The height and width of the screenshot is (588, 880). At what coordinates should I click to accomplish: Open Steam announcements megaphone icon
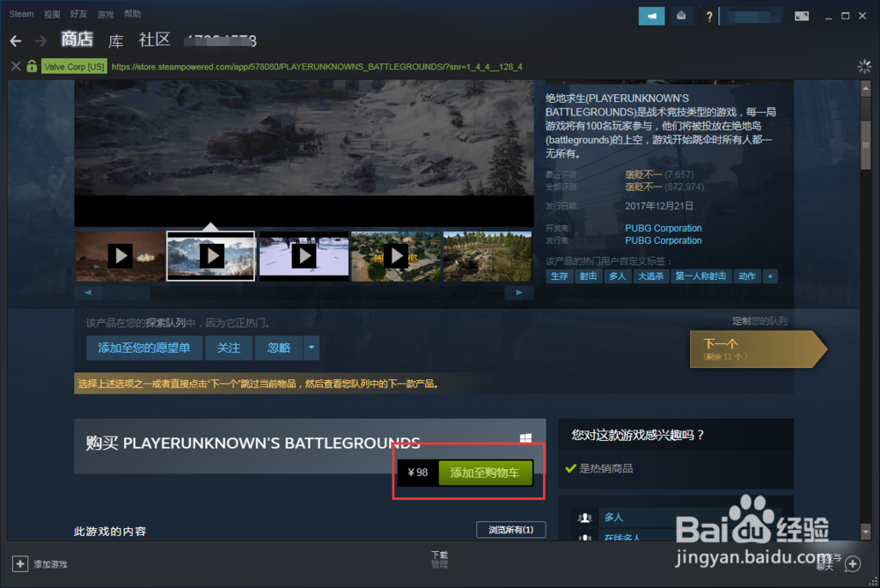coord(651,16)
